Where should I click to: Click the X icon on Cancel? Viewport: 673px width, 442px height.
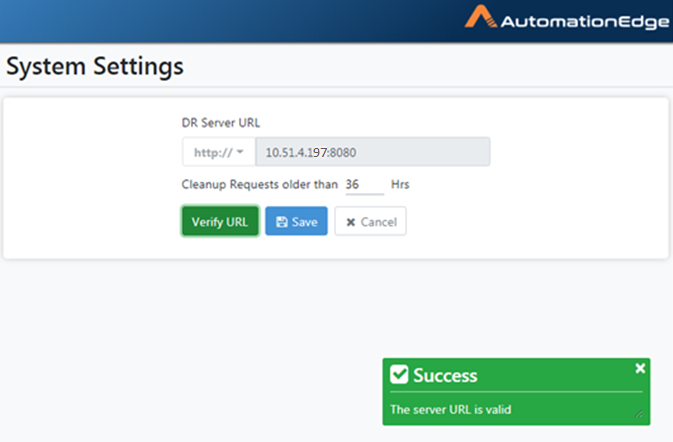351,222
